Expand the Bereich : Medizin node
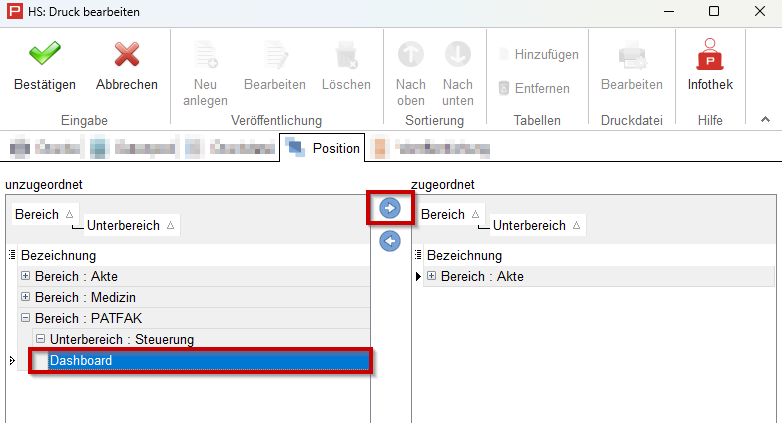Image resolution: width=782 pixels, height=423 pixels. 25,297
